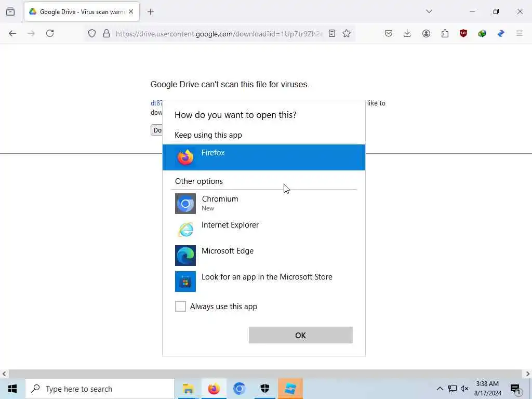Screen dimensions: 532x399
Task: Open the Firefox View icon
Action: pyautogui.click(x=10, y=11)
